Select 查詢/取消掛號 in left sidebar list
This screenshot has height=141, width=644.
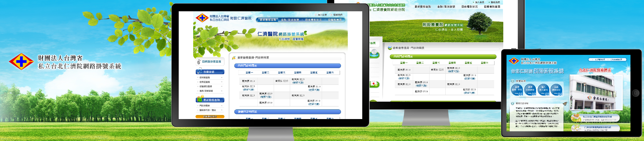(206, 91)
